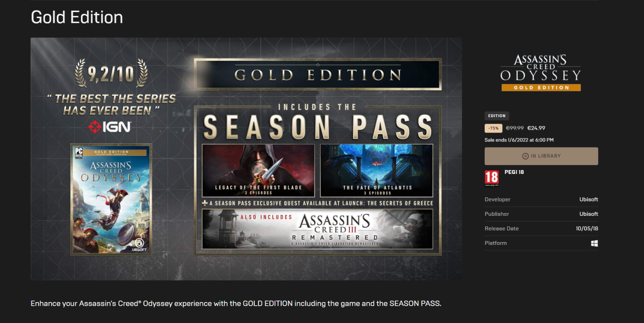
Task: Click the Fate of Atlantis image
Action: pyautogui.click(x=377, y=170)
